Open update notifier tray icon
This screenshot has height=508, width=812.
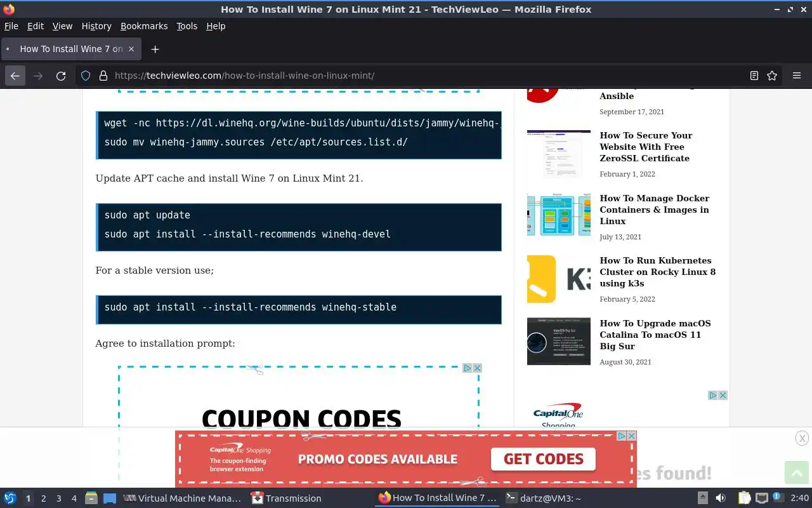778,498
